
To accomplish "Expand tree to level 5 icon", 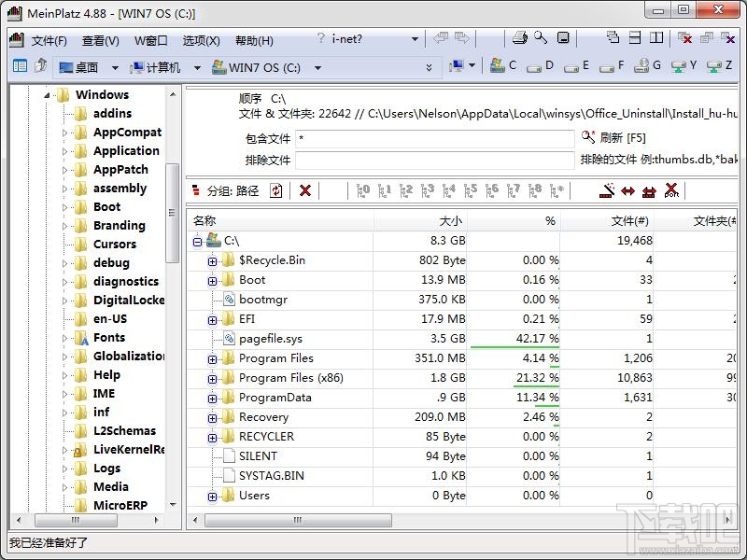I will click(471, 190).
